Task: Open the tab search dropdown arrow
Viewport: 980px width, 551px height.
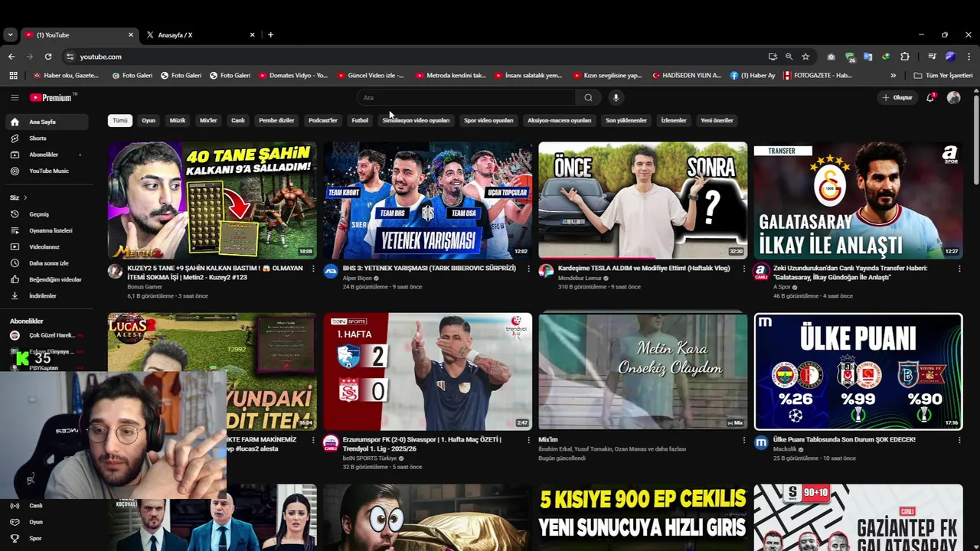Action: 10,34
